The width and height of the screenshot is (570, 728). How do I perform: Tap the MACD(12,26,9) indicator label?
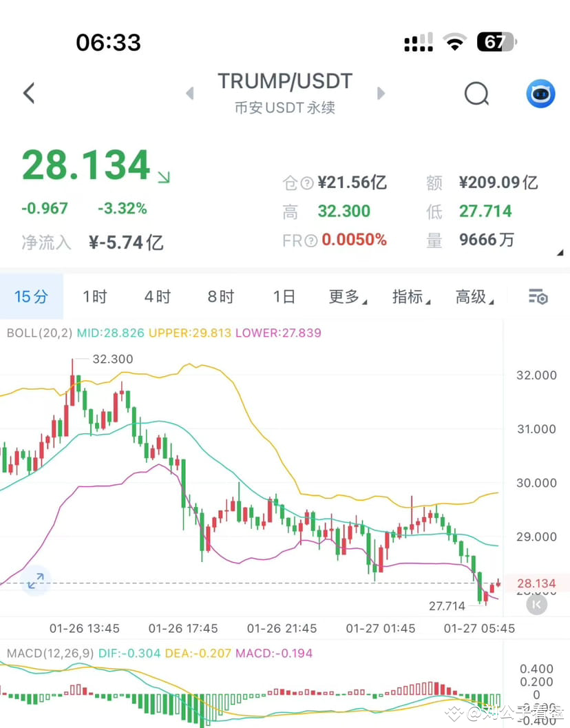[x=50, y=653]
